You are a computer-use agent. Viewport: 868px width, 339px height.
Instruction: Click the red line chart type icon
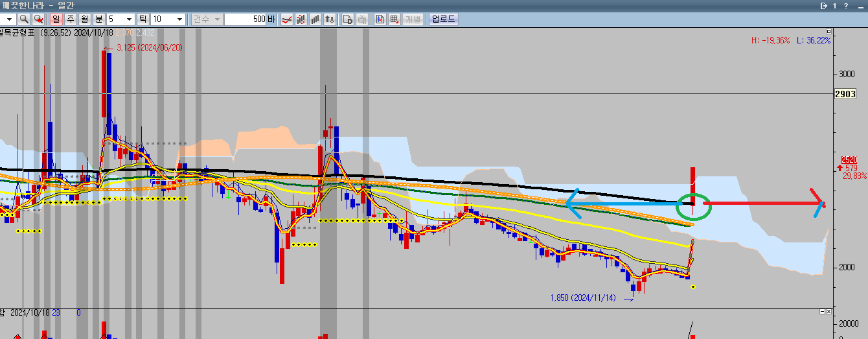[286, 19]
